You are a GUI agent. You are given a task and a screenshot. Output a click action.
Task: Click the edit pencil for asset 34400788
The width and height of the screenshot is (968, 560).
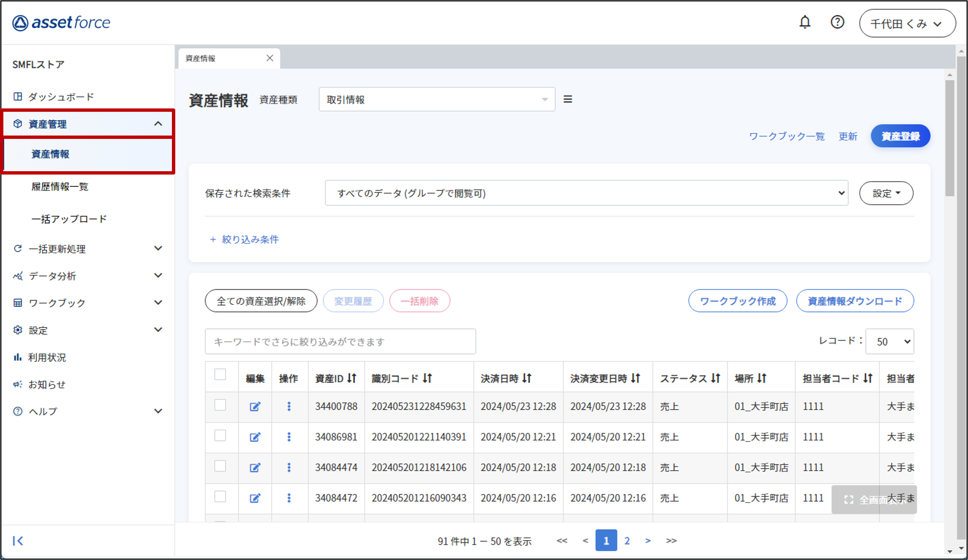(x=255, y=406)
